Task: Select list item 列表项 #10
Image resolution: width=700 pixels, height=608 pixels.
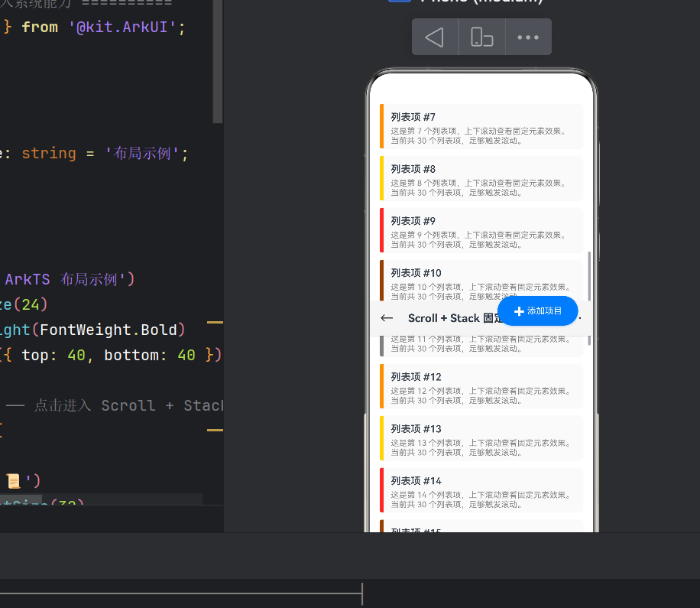Action: pos(481,280)
